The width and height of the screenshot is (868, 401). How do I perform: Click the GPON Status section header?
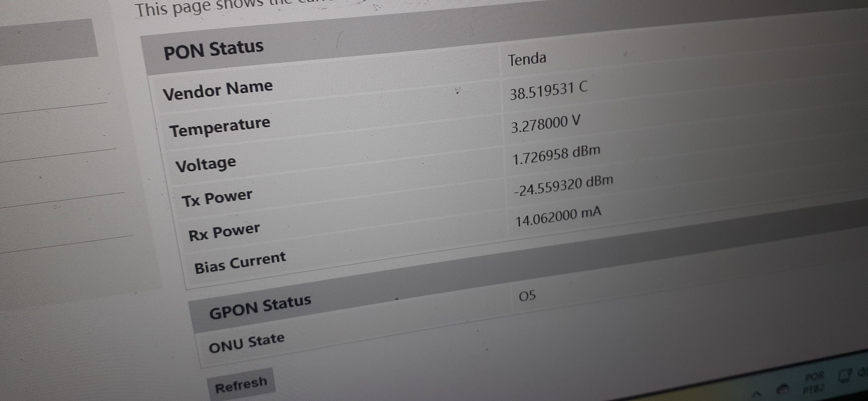(260, 306)
